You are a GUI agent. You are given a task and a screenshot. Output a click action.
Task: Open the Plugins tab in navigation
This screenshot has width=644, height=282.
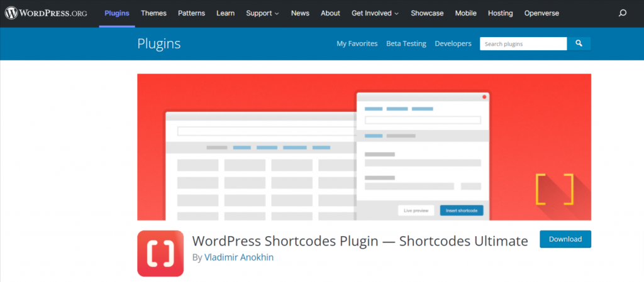pos(117,13)
